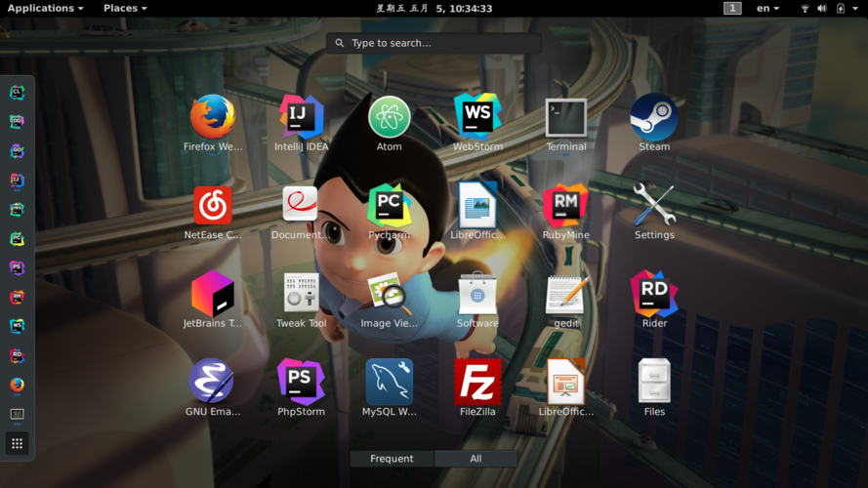This screenshot has height=488, width=868.
Task: Toggle the Show Applications grid button
Action: pos(18,444)
